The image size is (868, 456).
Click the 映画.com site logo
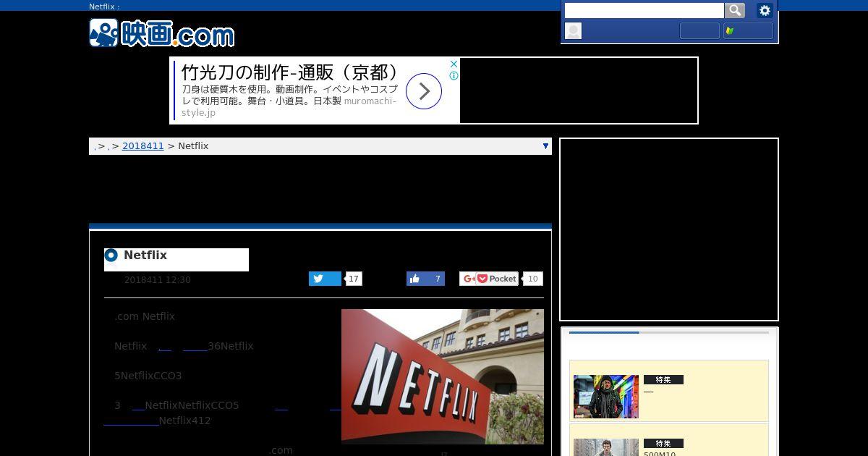[x=162, y=33]
